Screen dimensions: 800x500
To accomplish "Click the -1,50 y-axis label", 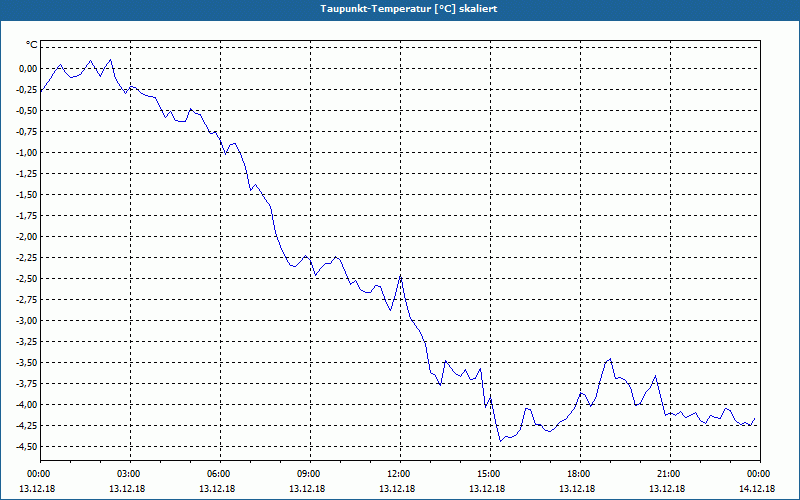I will pos(27,195).
